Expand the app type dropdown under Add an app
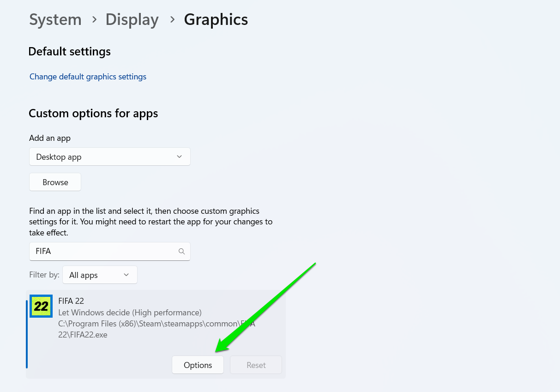Viewport: 560px width, 392px height. click(x=109, y=157)
